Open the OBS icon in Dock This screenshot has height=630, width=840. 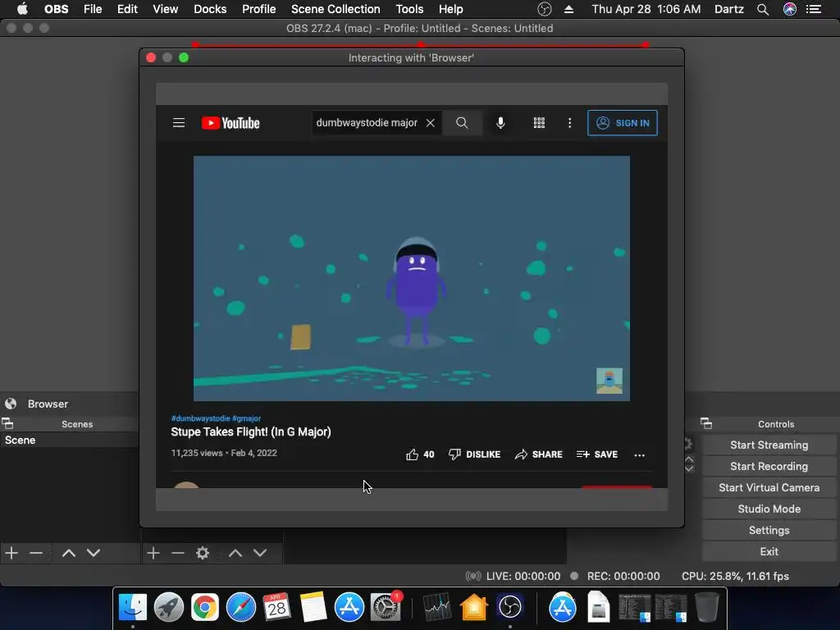click(509, 607)
